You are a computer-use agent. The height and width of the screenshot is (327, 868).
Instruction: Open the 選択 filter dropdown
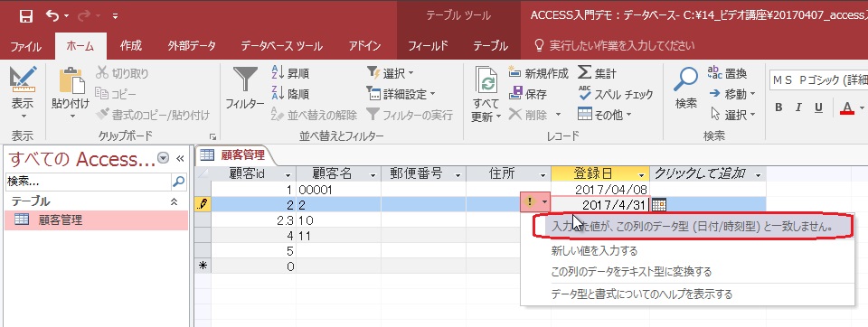391,73
